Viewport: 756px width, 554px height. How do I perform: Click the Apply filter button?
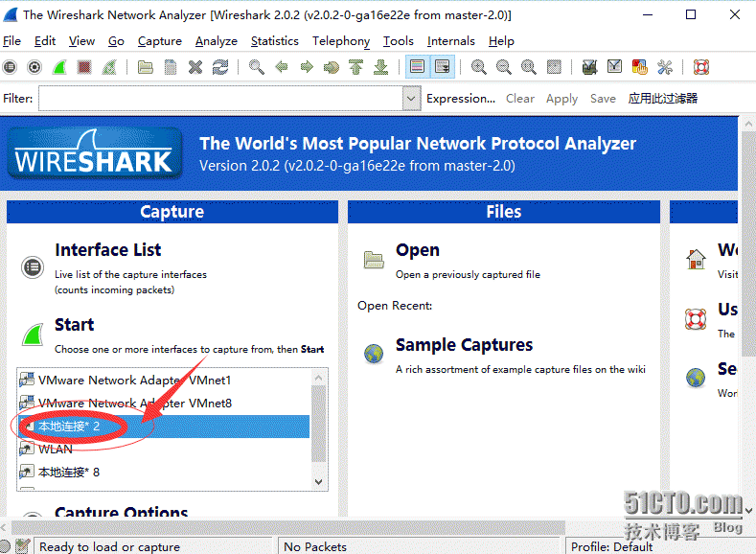[x=561, y=99]
